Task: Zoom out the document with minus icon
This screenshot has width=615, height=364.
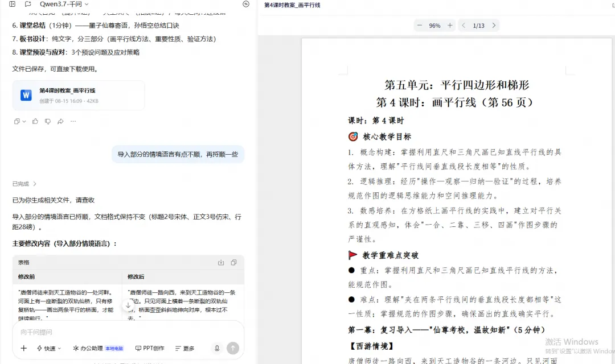Action: click(x=420, y=26)
